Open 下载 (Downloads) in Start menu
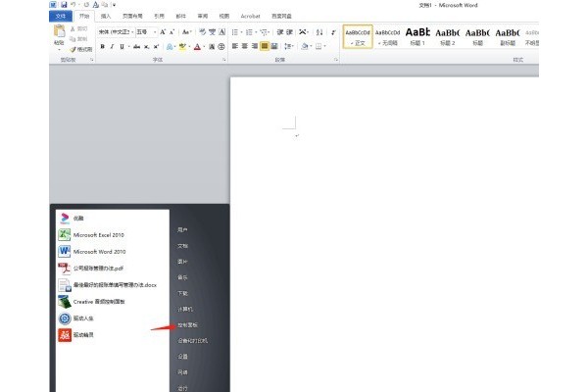Viewport: 588px width, 392px height. 182,293
